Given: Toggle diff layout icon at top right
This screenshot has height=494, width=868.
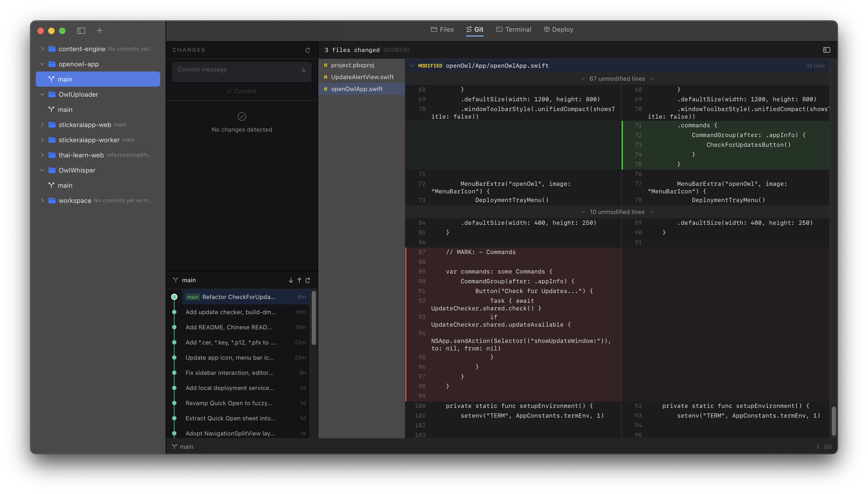Looking at the screenshot, I should pyautogui.click(x=826, y=50).
